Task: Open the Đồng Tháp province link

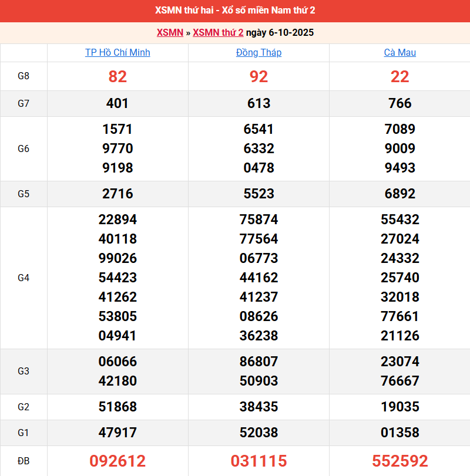Action: (258, 52)
